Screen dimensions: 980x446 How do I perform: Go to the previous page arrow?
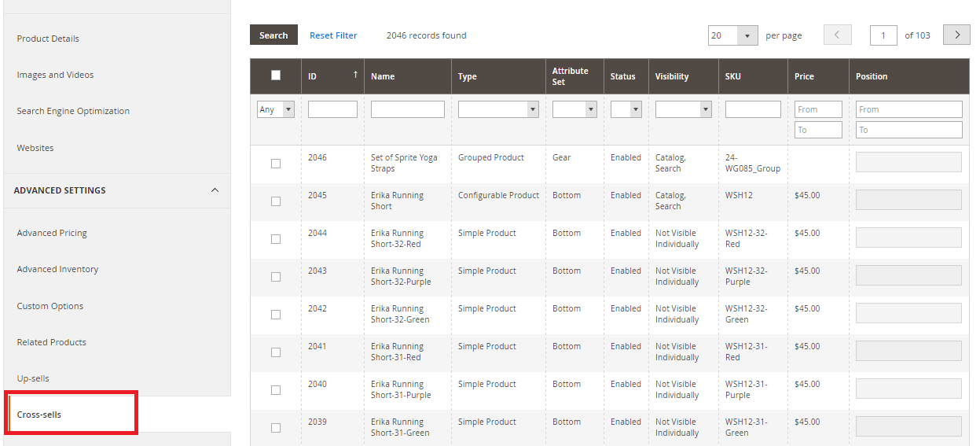coord(837,35)
